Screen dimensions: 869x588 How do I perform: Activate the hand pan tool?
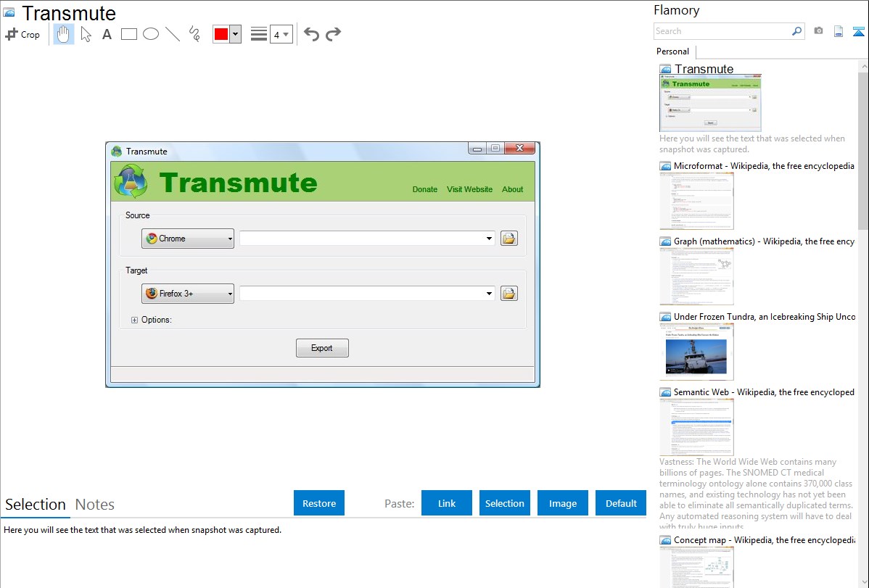tap(64, 34)
